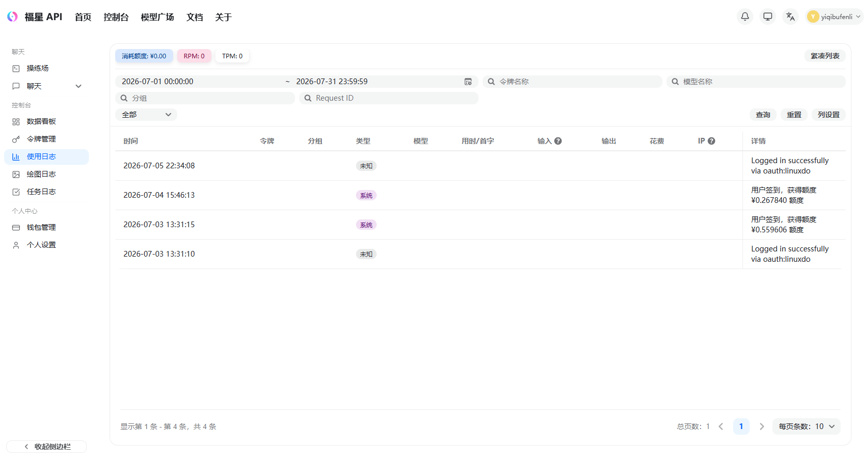Image resolution: width=868 pixels, height=459 pixels.
Task: Click the 福星 API logo icon
Action: [12, 17]
